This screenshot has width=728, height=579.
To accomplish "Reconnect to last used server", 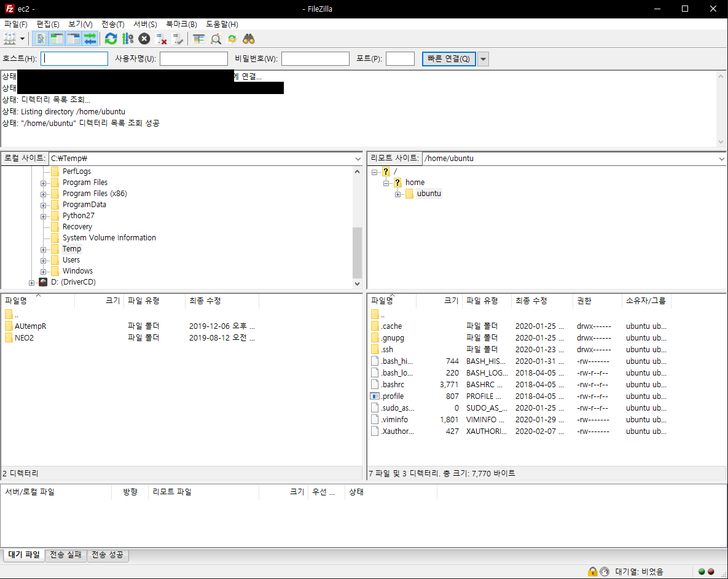I will [x=178, y=39].
